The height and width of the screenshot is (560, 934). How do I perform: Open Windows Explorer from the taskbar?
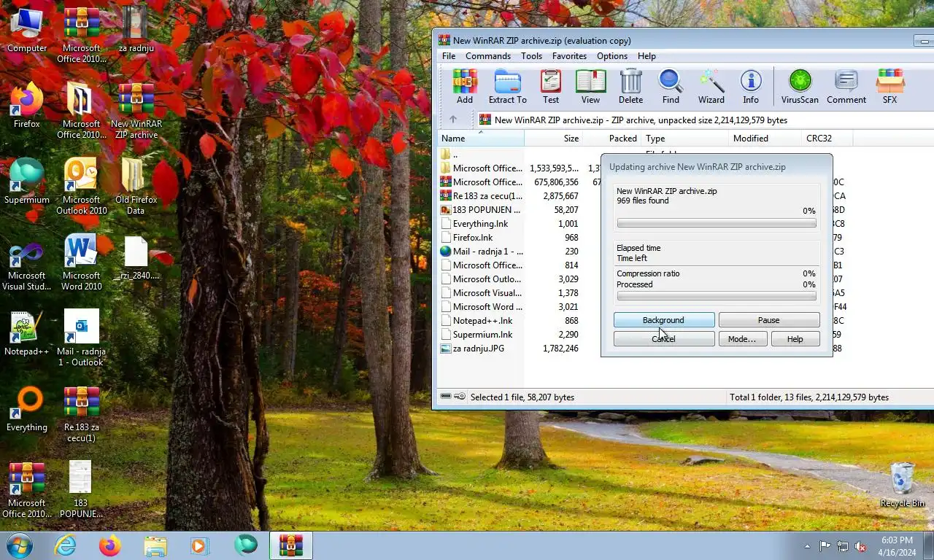tap(155, 545)
